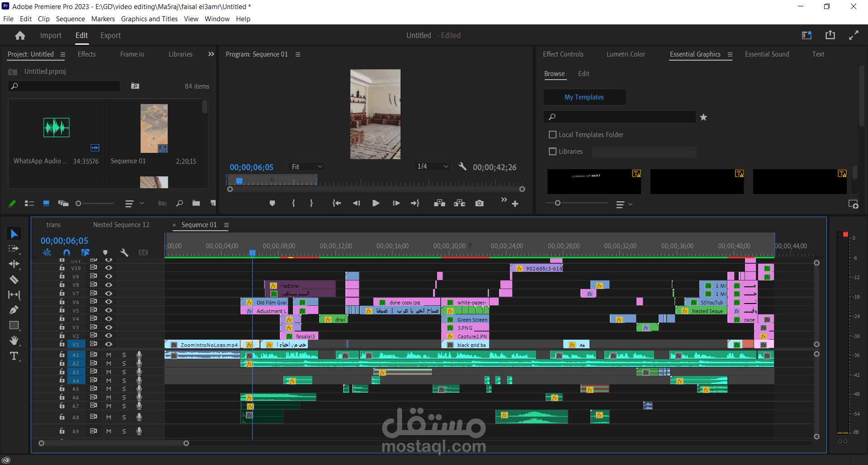
Task: Toggle full screen video output icon
Action: tap(854, 35)
